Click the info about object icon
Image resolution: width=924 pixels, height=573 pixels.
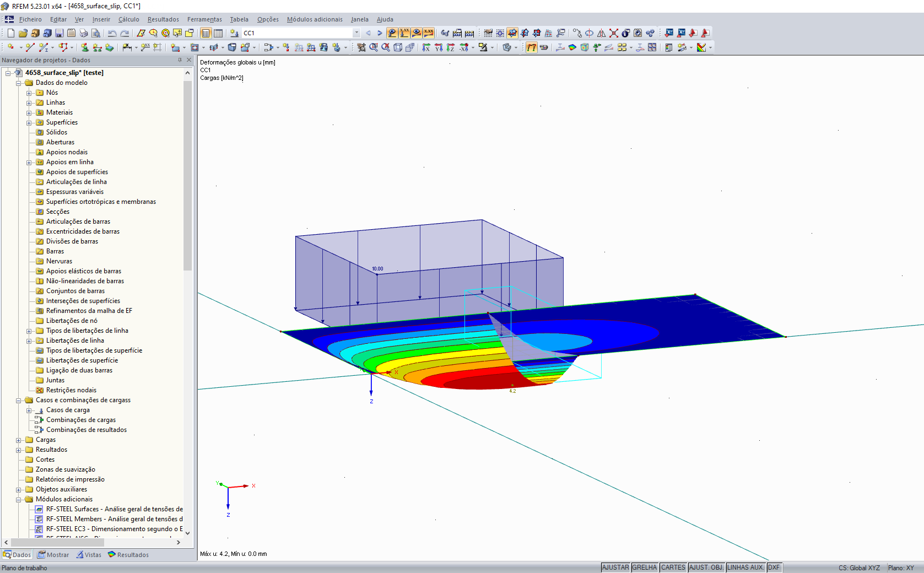click(626, 33)
